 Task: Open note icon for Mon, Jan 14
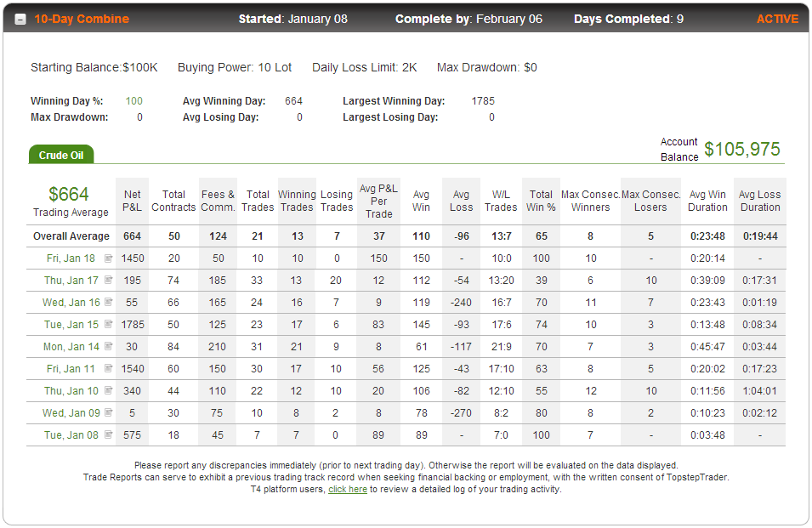coord(108,346)
